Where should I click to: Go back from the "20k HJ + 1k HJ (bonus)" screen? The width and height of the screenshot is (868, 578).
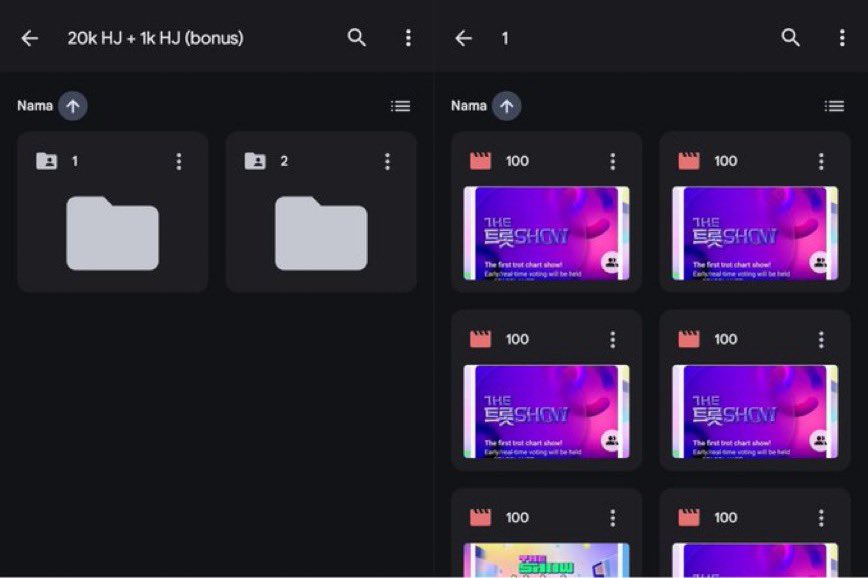29,38
